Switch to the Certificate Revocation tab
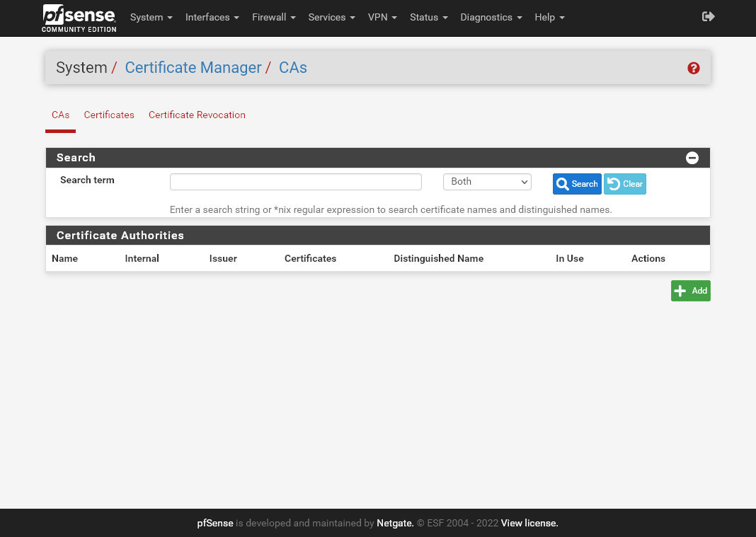This screenshot has width=756, height=537. (197, 115)
